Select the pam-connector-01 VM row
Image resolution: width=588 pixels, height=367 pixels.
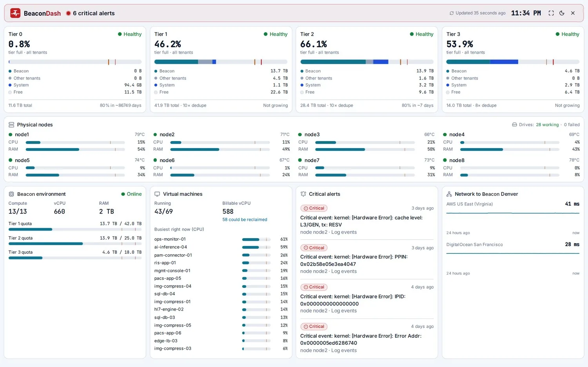coord(221,255)
